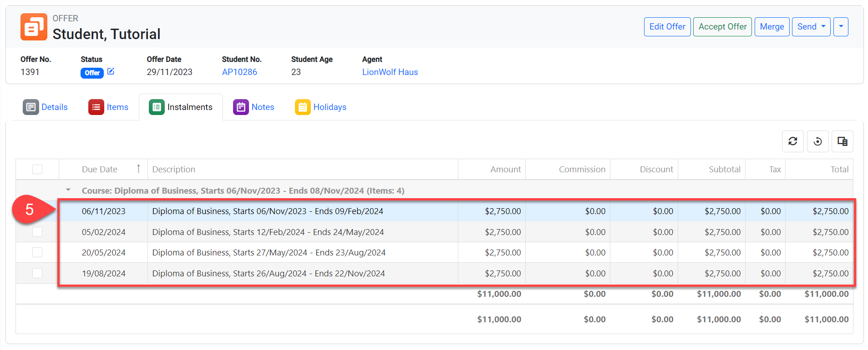Click the export grid icon button
This screenshot has height=350, width=868.
(842, 141)
